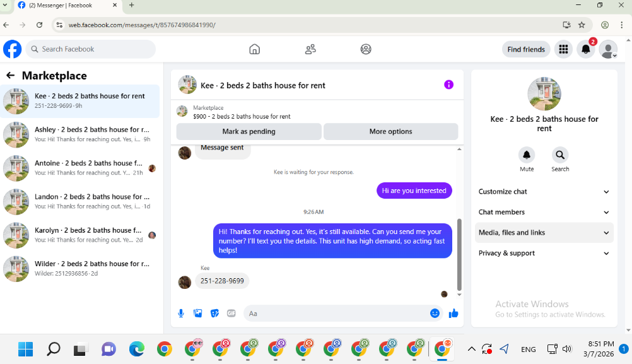This screenshot has height=364, width=632.
Task: Open conversation information purple icon
Action: point(448,85)
